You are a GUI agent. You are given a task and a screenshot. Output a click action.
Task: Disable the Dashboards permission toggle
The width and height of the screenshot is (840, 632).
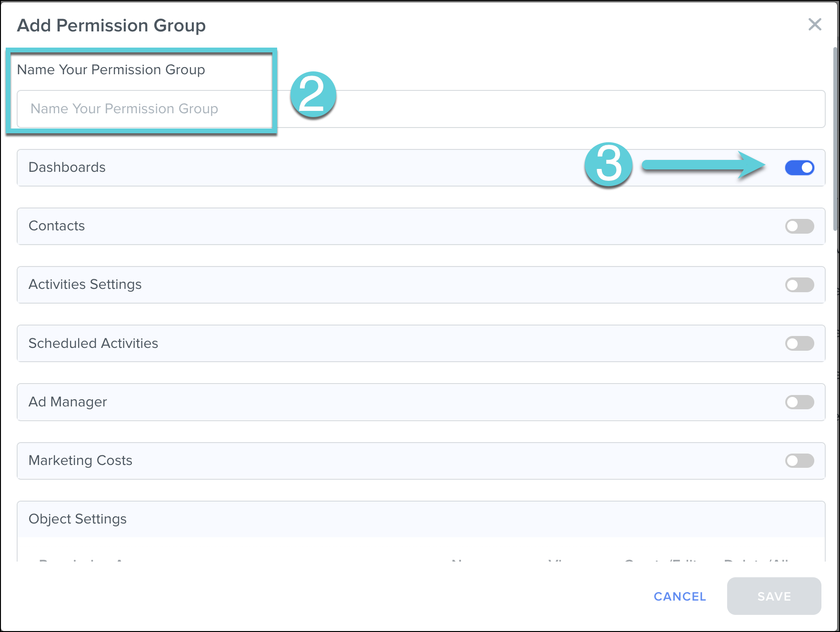[799, 168]
